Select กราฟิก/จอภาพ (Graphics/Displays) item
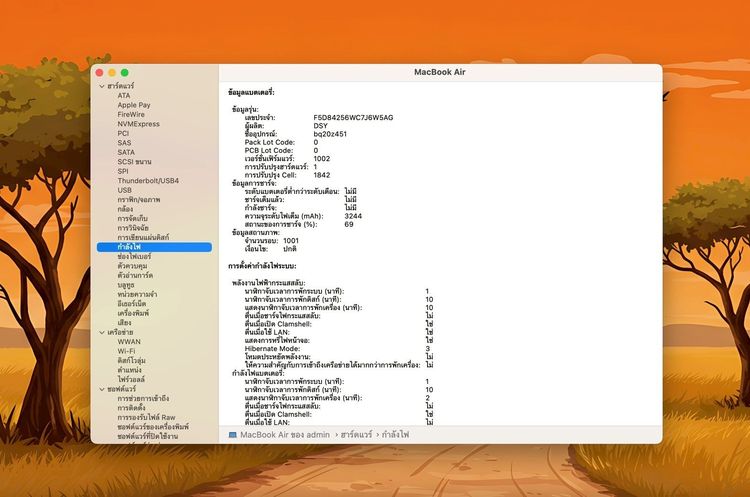 coord(139,199)
